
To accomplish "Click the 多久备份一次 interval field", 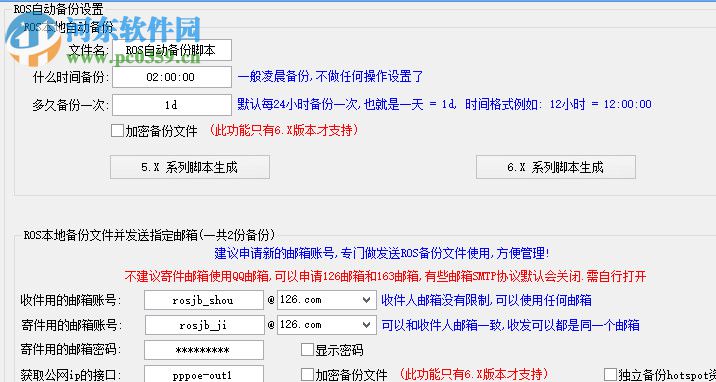I will pyautogui.click(x=172, y=105).
